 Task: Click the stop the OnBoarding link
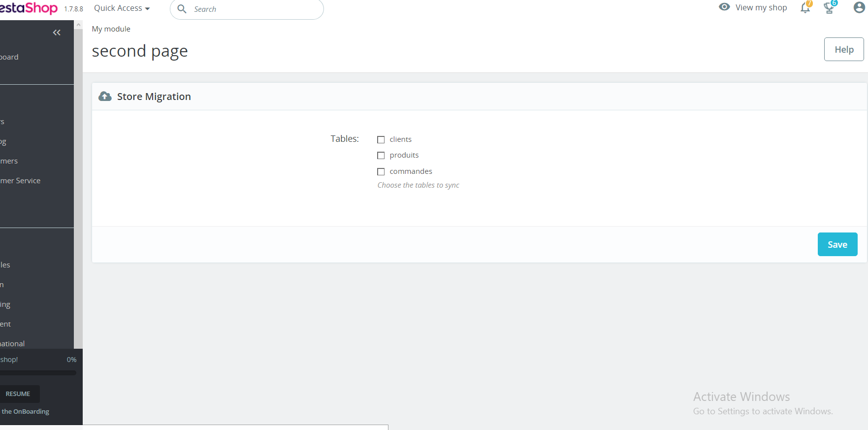tap(25, 411)
